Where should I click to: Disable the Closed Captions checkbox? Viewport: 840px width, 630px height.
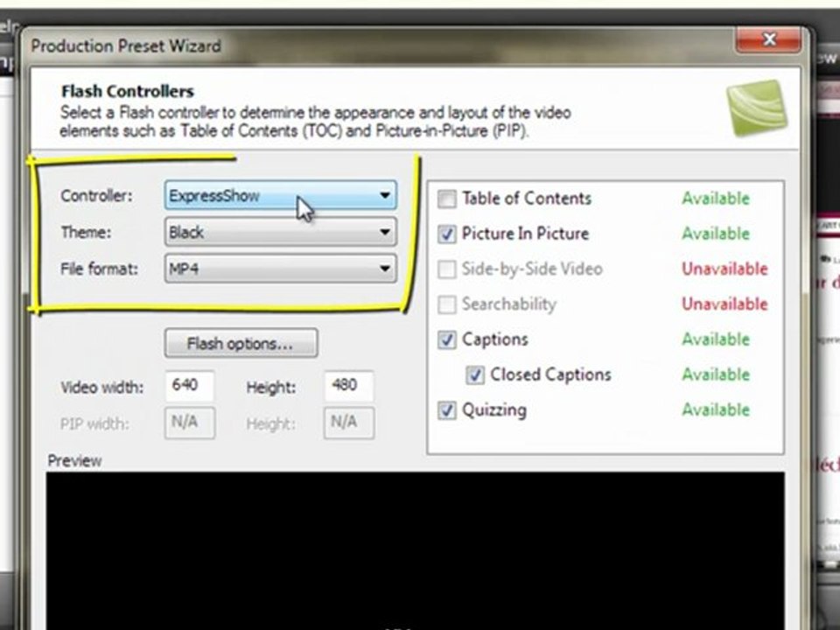(474, 375)
